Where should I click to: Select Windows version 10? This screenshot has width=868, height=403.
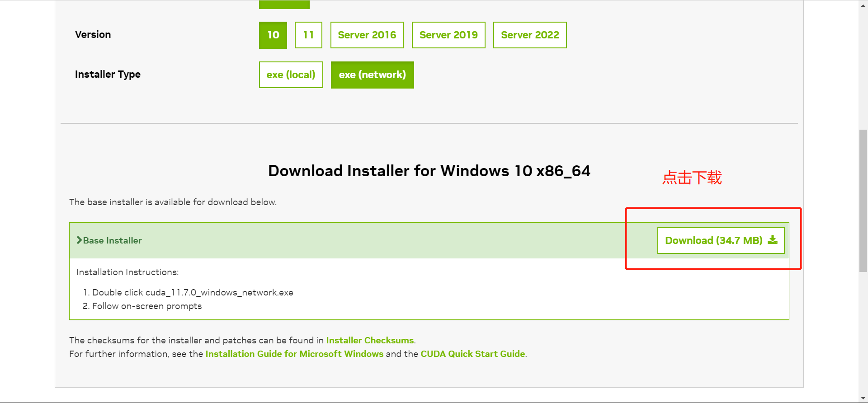pos(273,35)
